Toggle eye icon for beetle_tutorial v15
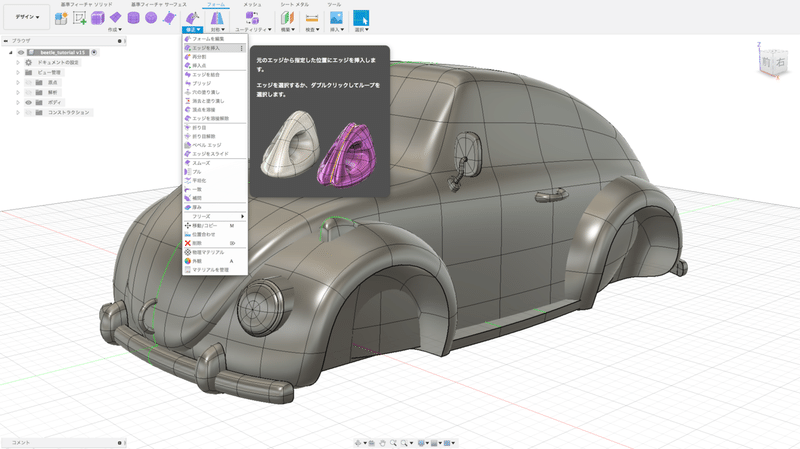This screenshot has height=449, width=800. [21, 52]
